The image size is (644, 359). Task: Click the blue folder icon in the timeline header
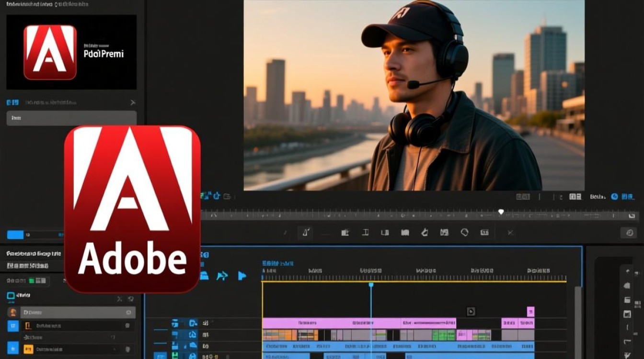point(205,276)
